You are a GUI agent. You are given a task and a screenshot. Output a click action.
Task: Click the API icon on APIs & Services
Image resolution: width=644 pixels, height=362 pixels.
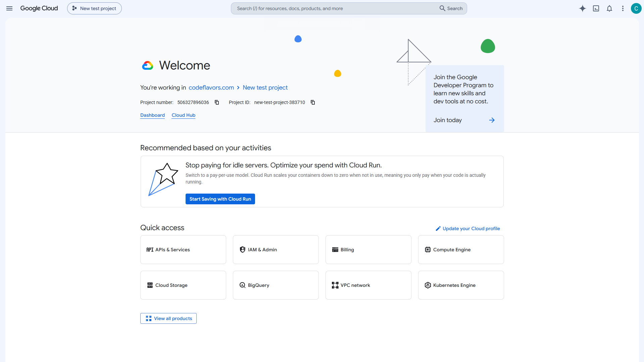coord(150,250)
